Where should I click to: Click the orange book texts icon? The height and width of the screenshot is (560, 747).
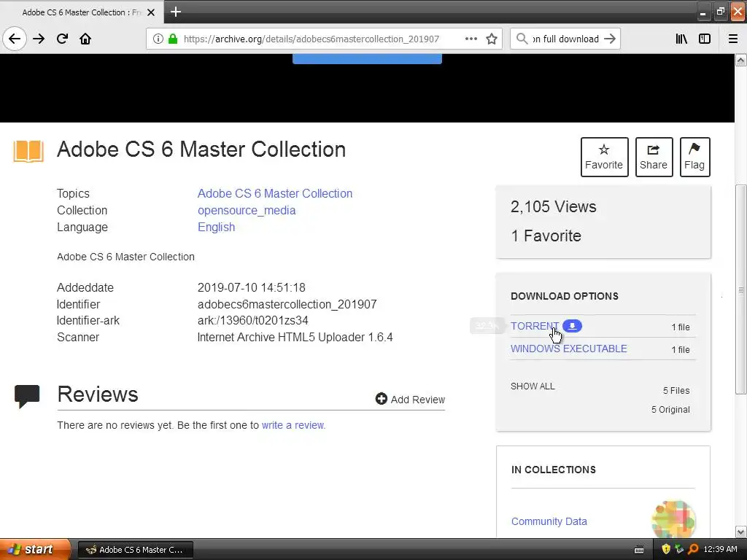tap(28, 152)
